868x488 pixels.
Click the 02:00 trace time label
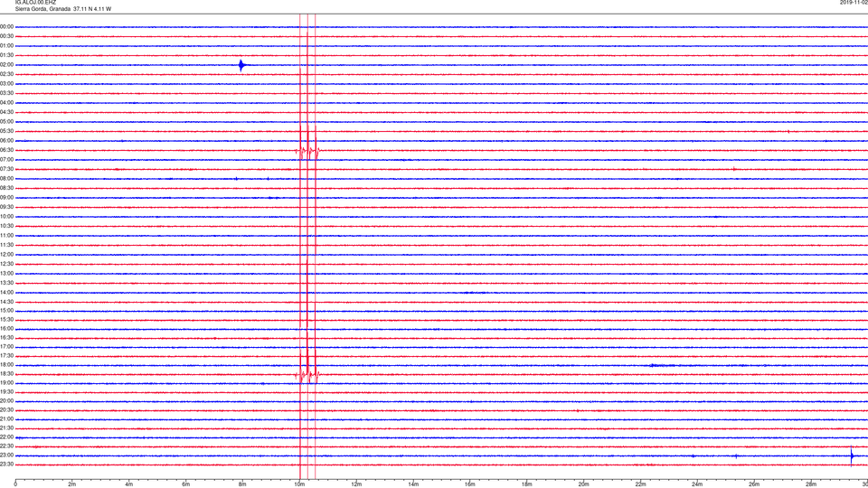click(6, 65)
